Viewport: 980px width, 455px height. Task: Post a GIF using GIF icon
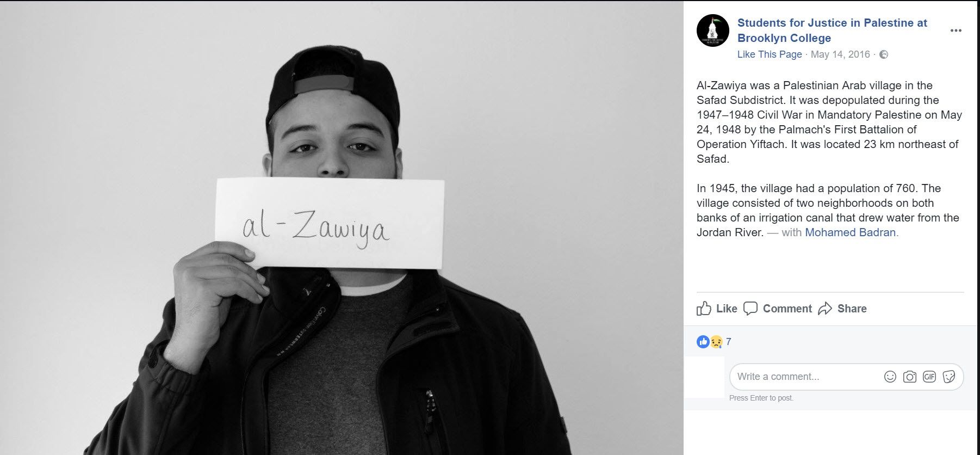click(x=929, y=377)
